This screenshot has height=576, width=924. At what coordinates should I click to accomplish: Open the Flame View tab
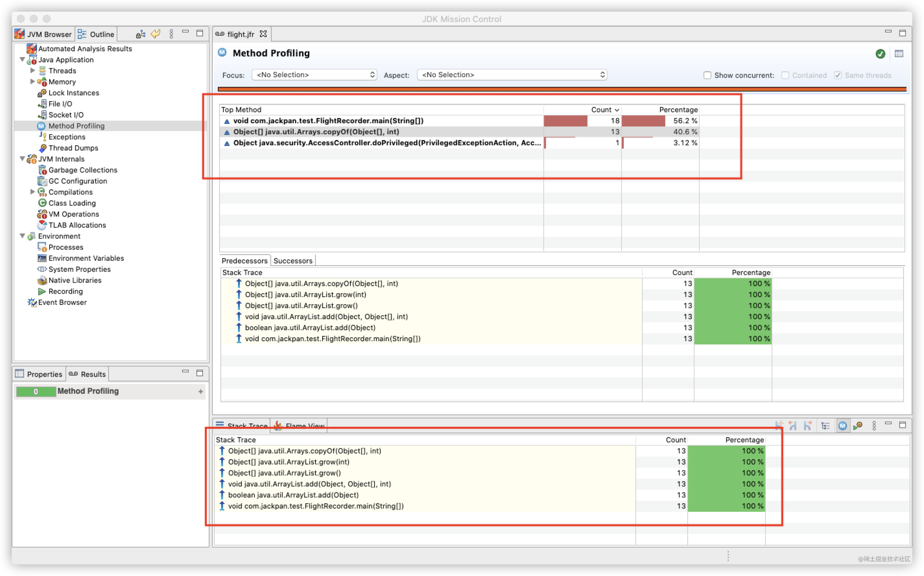tap(299, 426)
